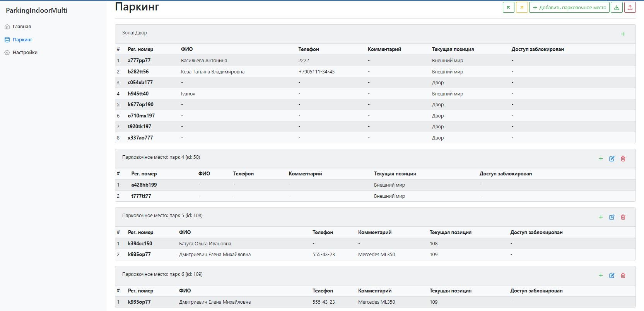Click plus icon in парк 4 header
This screenshot has height=311, width=644.
601,159
